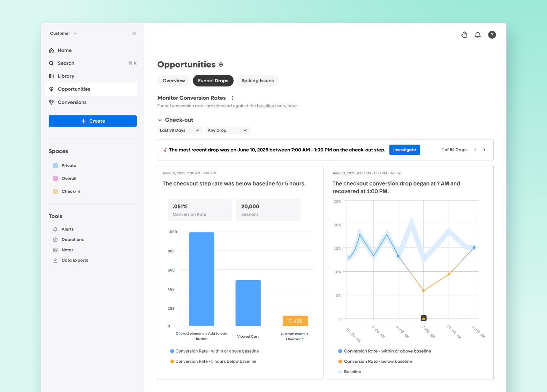Open notifications bell icon
The height and width of the screenshot is (392, 547).
click(478, 35)
